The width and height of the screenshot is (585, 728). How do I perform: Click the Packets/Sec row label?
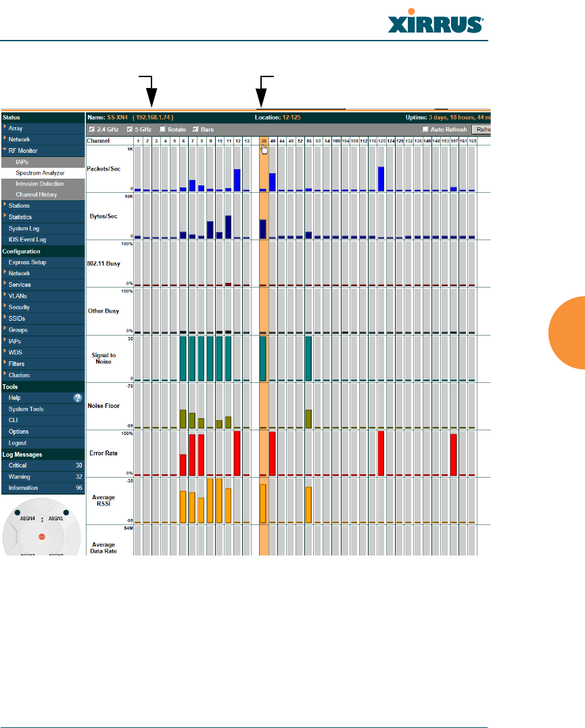(x=103, y=169)
